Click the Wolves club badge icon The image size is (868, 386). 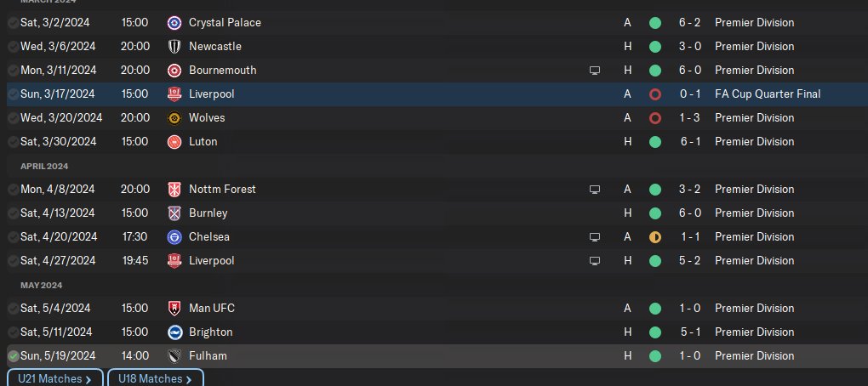(x=174, y=117)
